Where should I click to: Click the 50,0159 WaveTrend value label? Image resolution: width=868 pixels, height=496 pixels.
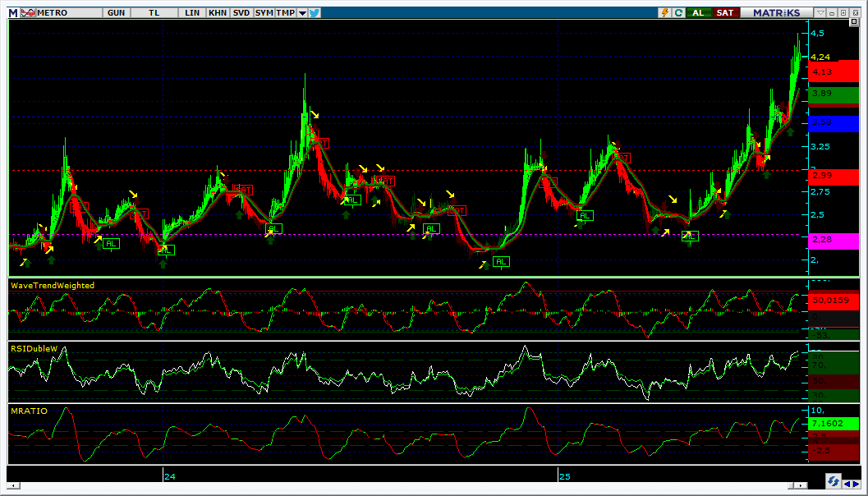point(834,301)
